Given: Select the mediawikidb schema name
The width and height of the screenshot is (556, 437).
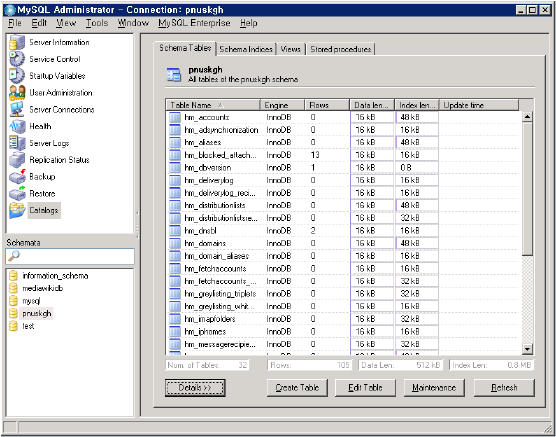Looking at the screenshot, I should pos(43,288).
